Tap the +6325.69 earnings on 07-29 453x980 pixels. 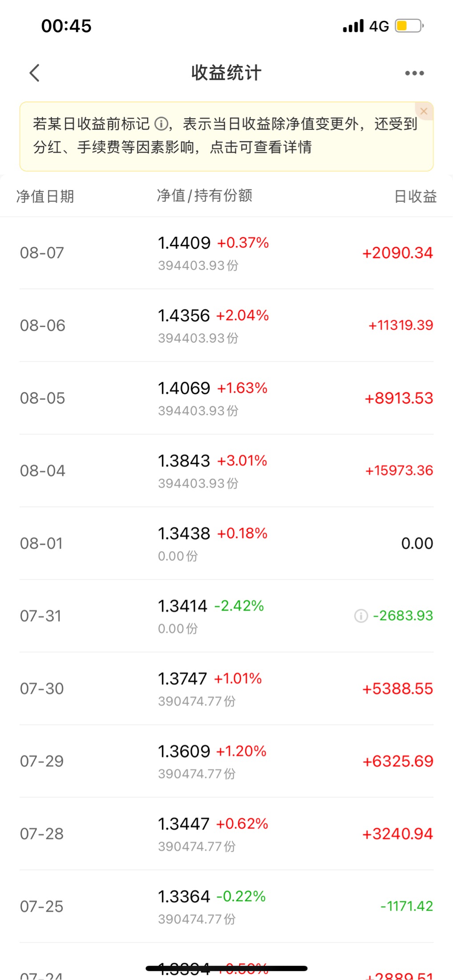pyautogui.click(x=398, y=761)
